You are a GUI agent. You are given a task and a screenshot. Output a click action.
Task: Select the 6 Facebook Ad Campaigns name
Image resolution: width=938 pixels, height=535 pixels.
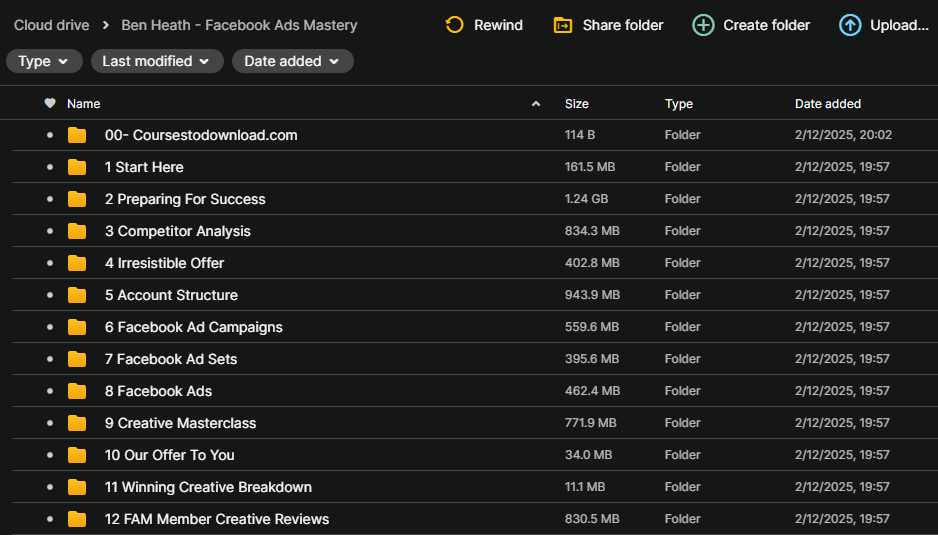click(194, 327)
